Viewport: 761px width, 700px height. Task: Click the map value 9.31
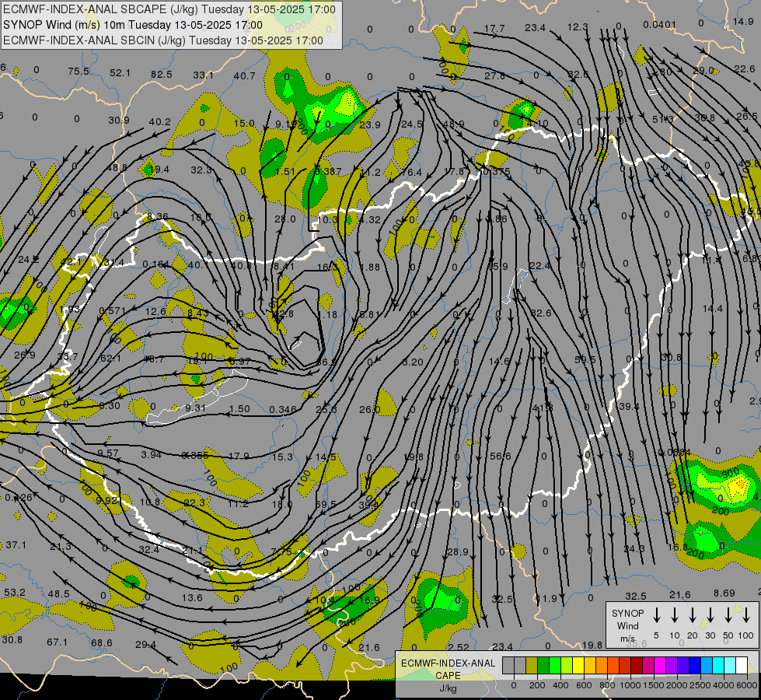(195, 408)
